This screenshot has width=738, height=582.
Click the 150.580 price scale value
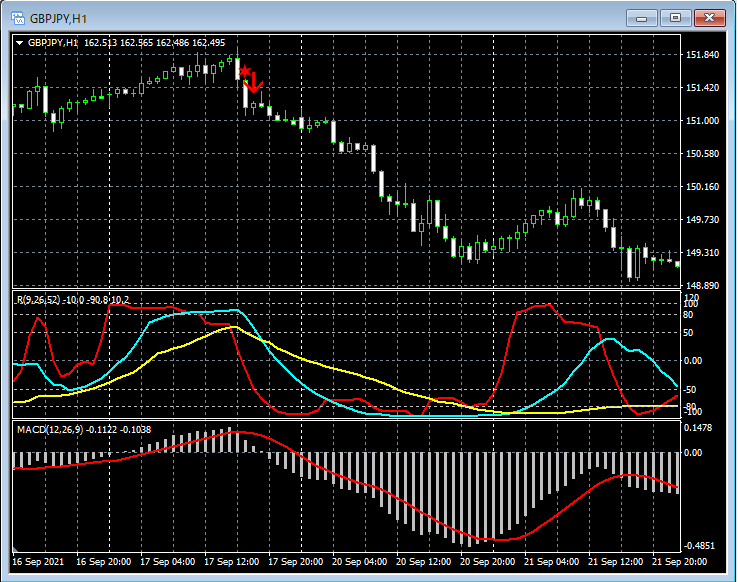(702, 154)
